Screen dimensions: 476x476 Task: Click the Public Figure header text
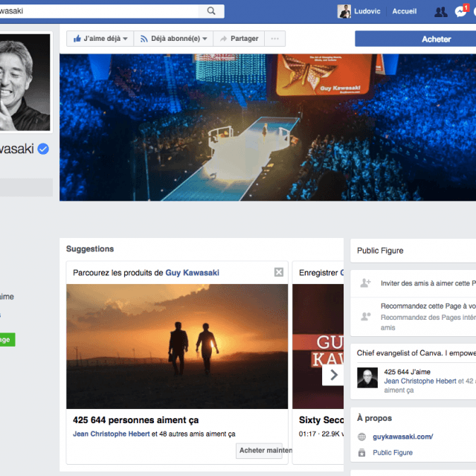[x=380, y=251]
